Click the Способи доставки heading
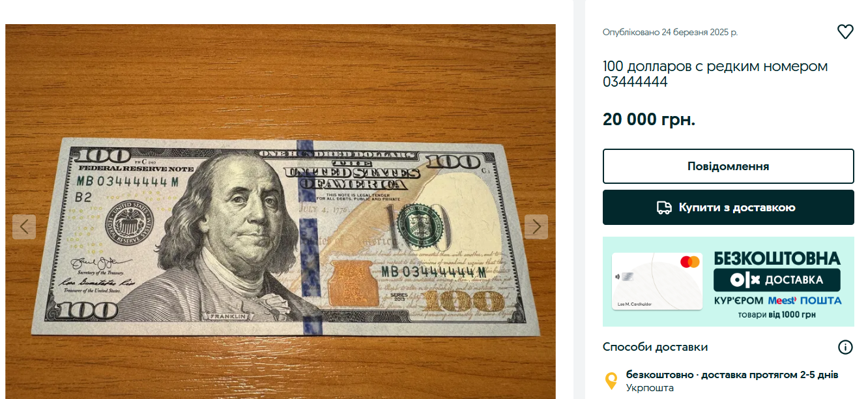This screenshot has width=868, height=399. (x=655, y=347)
